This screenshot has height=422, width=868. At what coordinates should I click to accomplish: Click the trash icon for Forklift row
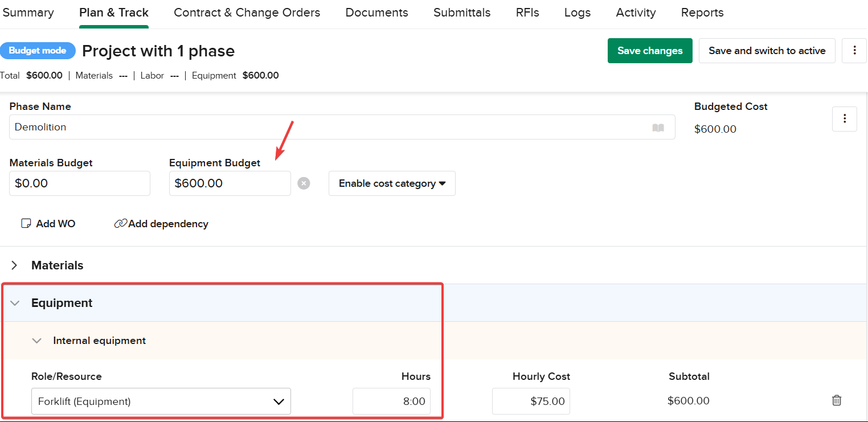(x=836, y=400)
